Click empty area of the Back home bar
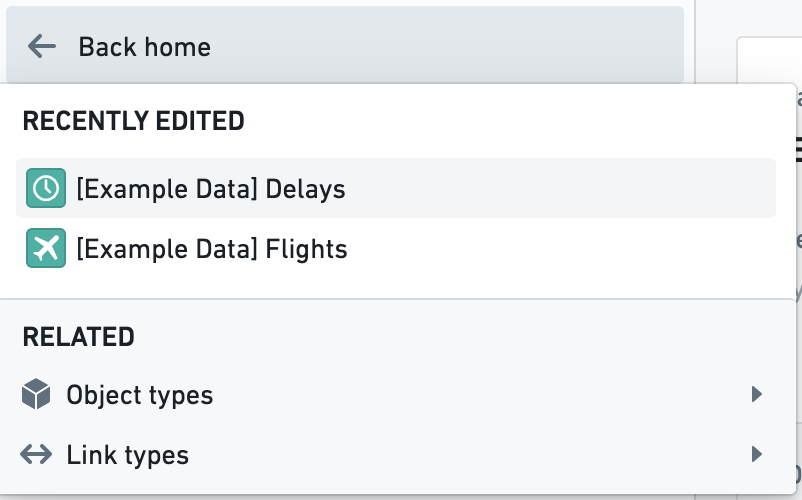Screen dimensions: 802x500 (x=445, y=44)
